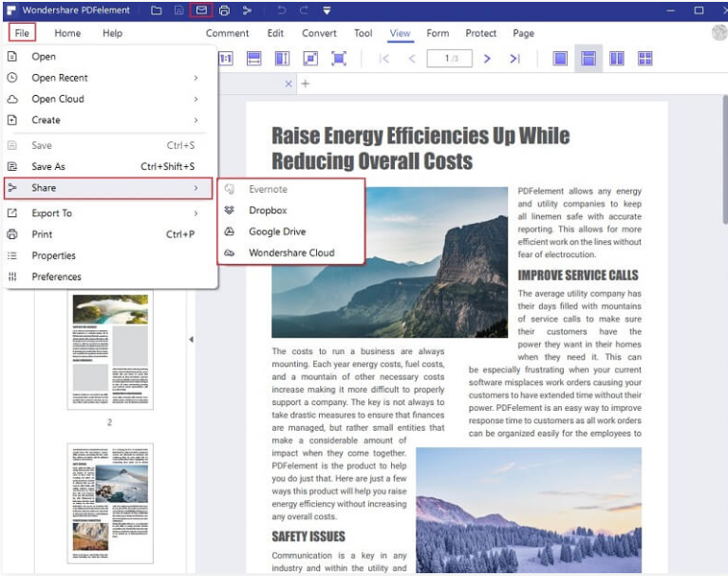Open the quick access customize dropdown arrow
The height and width of the screenshot is (576, 728).
click(327, 10)
